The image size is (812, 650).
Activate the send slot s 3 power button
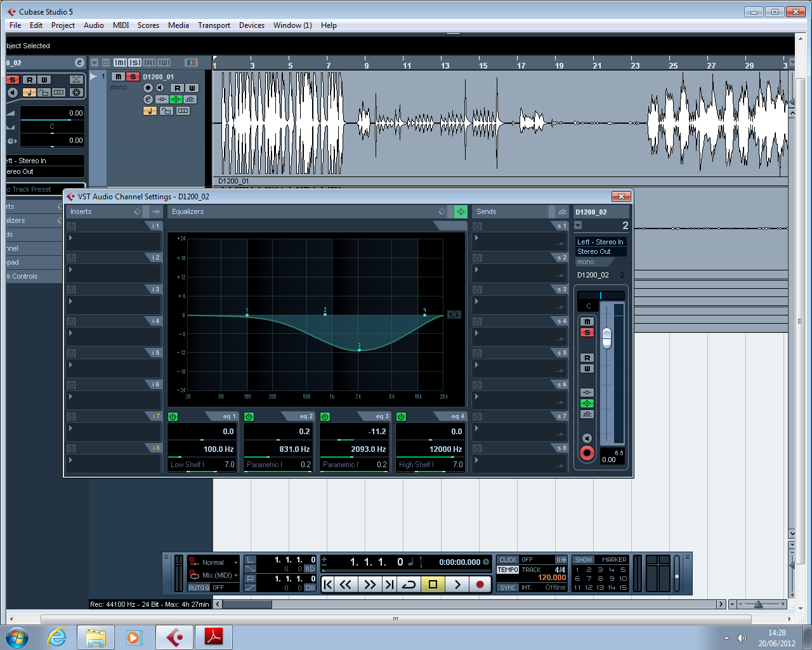pos(477,289)
